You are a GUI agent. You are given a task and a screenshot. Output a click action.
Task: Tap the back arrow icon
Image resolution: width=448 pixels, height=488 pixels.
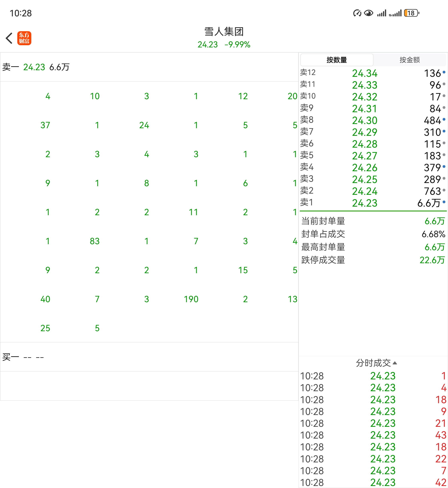pos(9,38)
